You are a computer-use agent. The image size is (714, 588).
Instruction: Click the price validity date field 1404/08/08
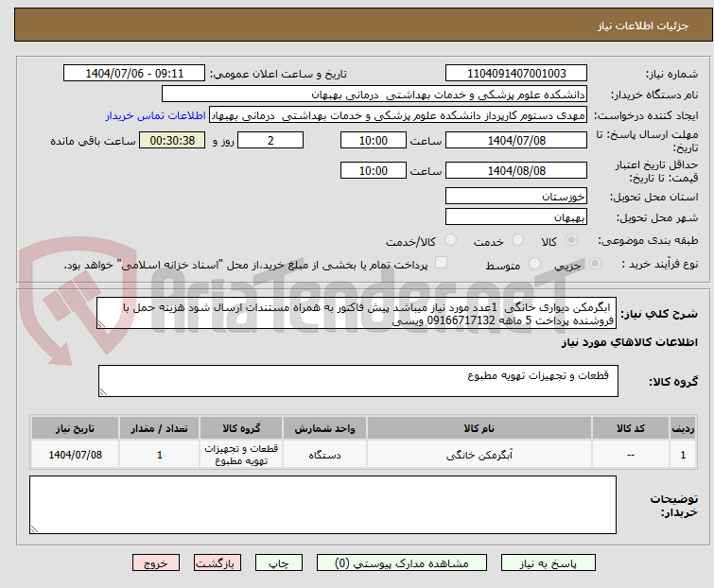point(516,171)
